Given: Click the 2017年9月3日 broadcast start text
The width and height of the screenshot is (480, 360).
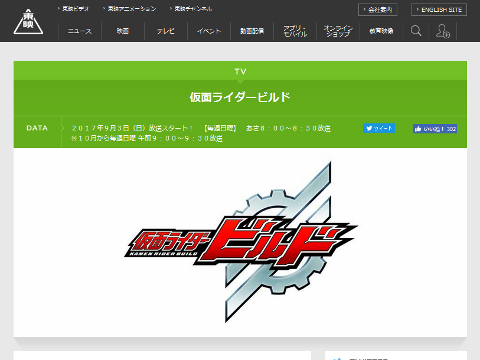Looking at the screenshot, I should click(x=201, y=128).
